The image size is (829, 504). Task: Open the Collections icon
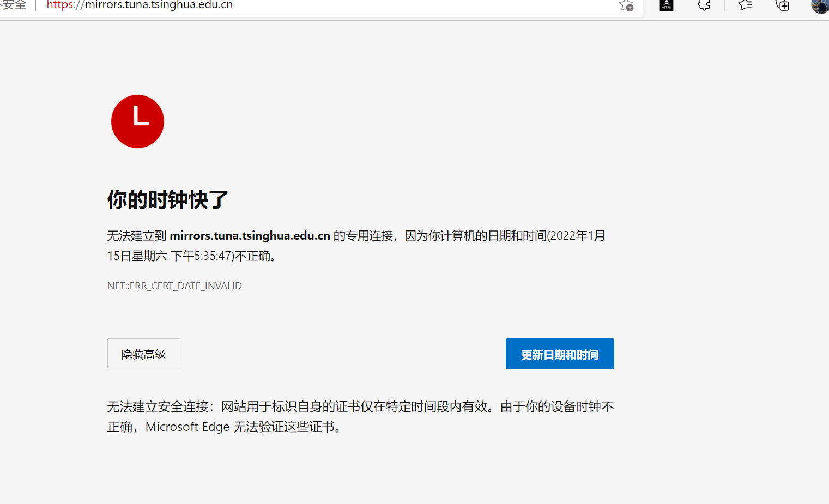click(x=783, y=5)
